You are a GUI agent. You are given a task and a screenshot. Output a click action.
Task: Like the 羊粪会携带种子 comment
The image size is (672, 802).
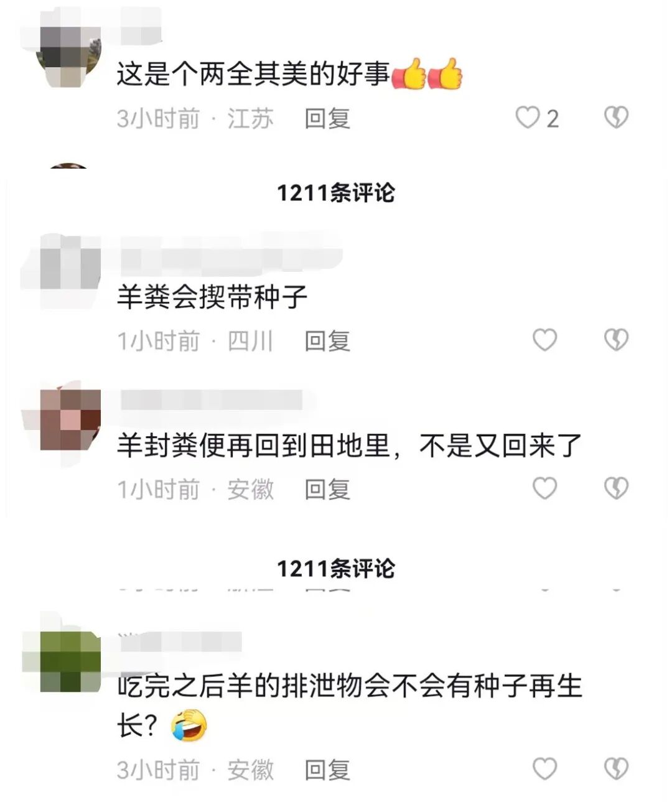545,340
